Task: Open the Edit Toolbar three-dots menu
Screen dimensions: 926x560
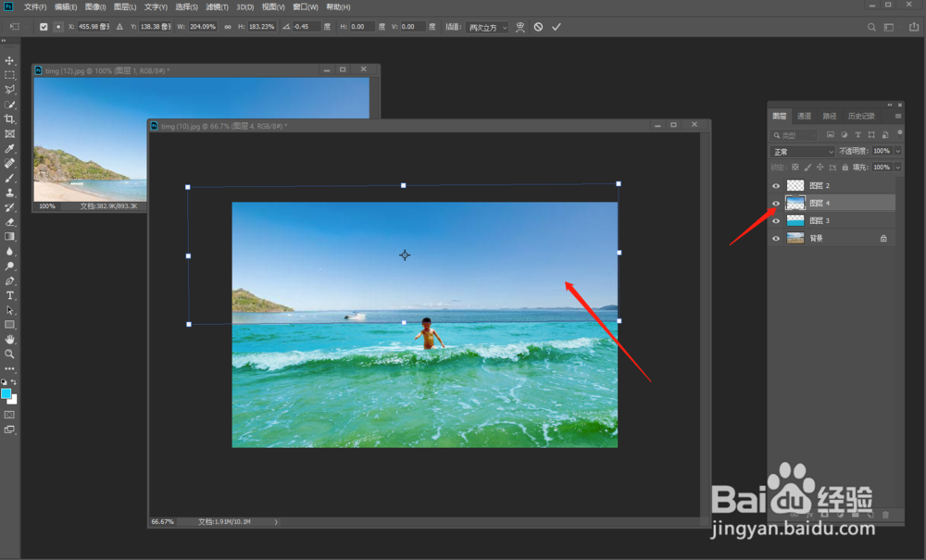Action: pos(9,368)
